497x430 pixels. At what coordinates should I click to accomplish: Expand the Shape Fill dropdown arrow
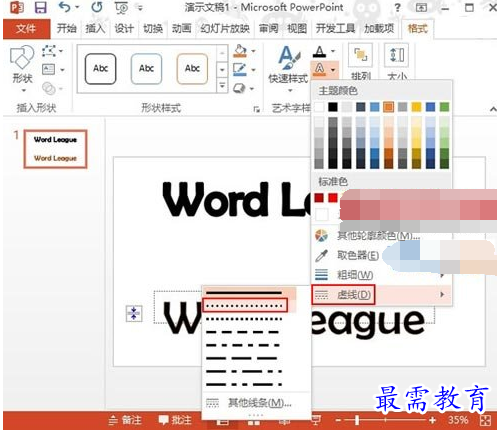pyautogui.click(x=254, y=51)
